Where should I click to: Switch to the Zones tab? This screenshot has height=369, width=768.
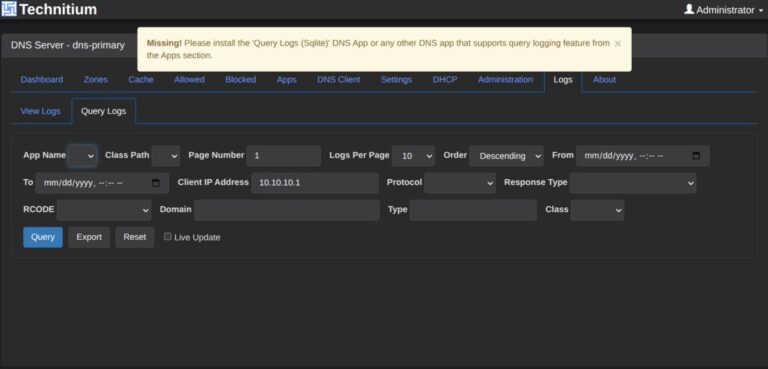[x=96, y=79]
